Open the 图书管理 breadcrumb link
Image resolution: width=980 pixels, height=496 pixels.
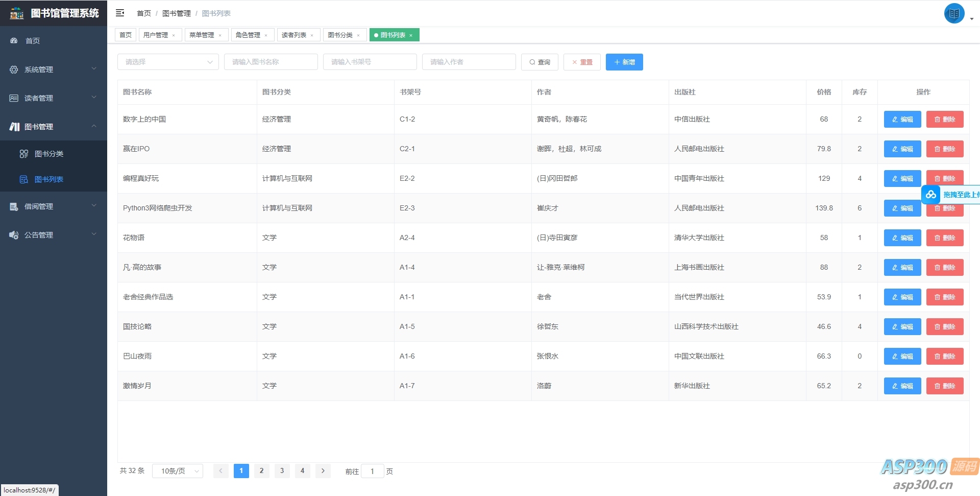tap(176, 13)
